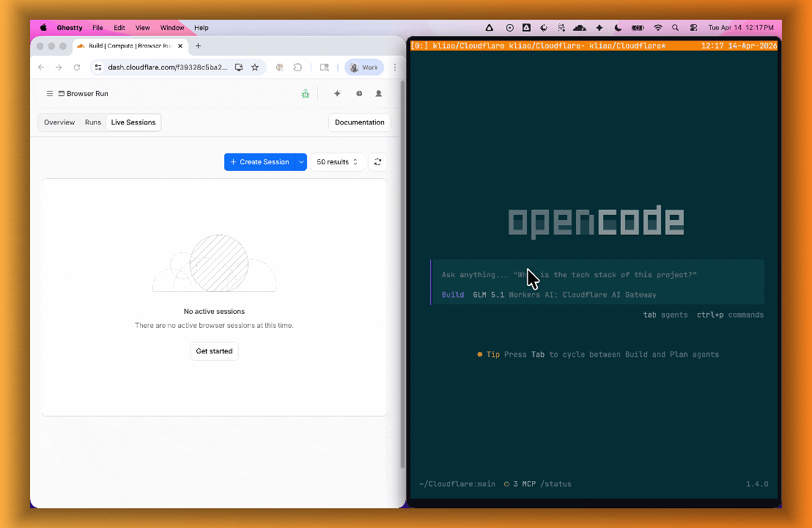The height and width of the screenshot is (528, 812).
Task: Open the Cloudflare AI assistant sparkle icon
Action: click(337, 93)
